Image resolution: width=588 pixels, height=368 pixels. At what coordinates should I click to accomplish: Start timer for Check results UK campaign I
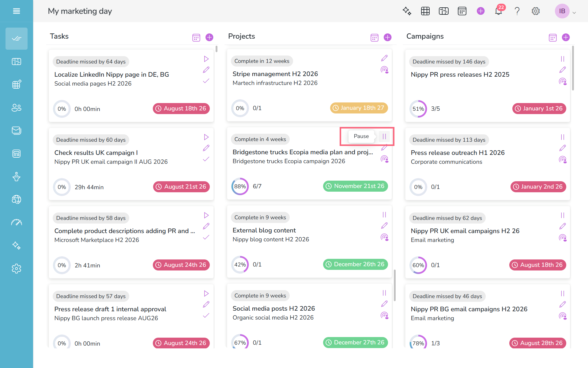coord(206,137)
